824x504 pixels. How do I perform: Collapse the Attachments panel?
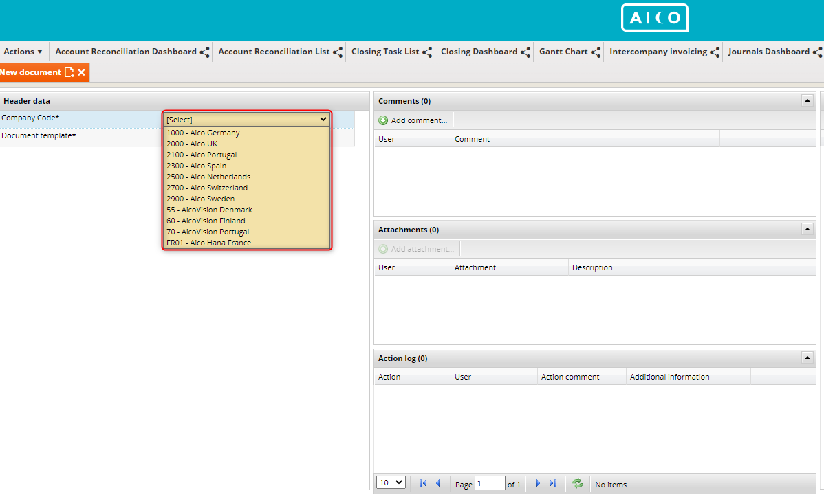click(807, 229)
